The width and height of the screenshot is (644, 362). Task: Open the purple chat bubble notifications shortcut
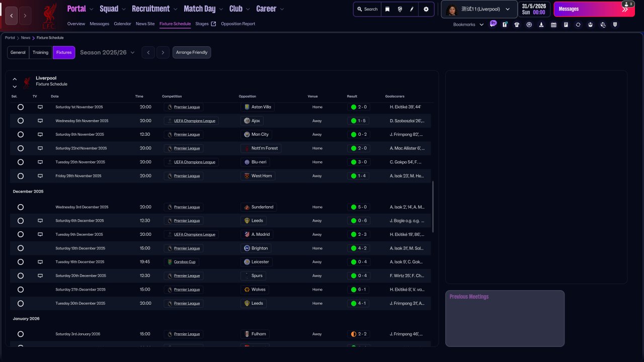tap(493, 24)
